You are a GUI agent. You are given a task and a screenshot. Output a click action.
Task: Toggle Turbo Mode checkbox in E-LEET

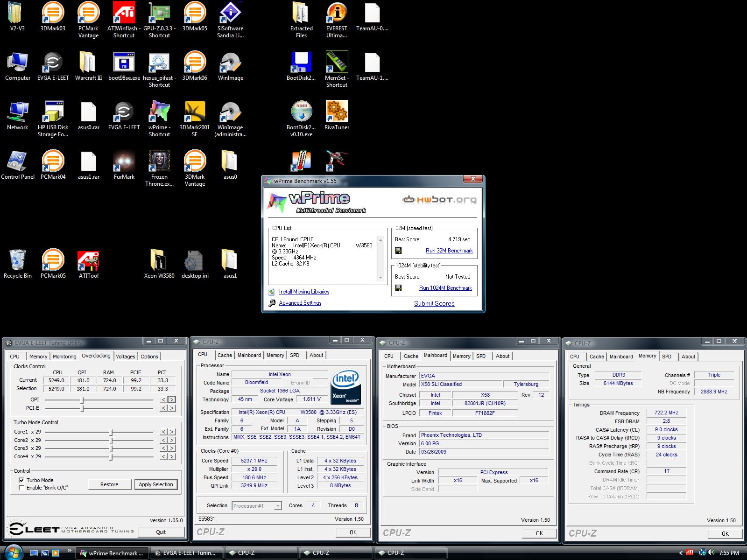pos(21,480)
